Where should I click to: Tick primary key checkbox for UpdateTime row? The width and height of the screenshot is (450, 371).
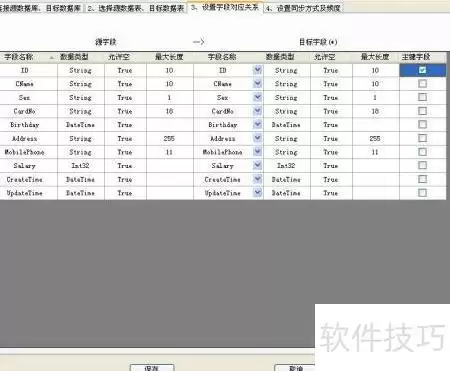coord(422,193)
